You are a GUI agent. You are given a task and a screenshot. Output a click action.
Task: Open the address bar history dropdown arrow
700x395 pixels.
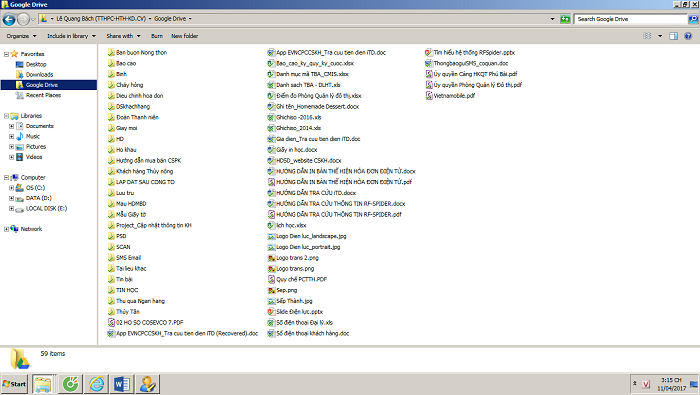point(552,19)
